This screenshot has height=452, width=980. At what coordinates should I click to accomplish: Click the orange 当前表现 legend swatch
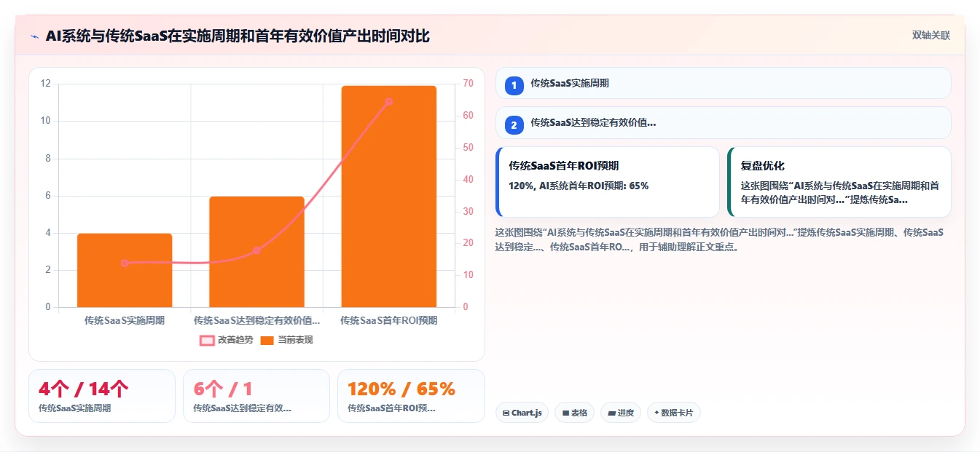(x=267, y=340)
